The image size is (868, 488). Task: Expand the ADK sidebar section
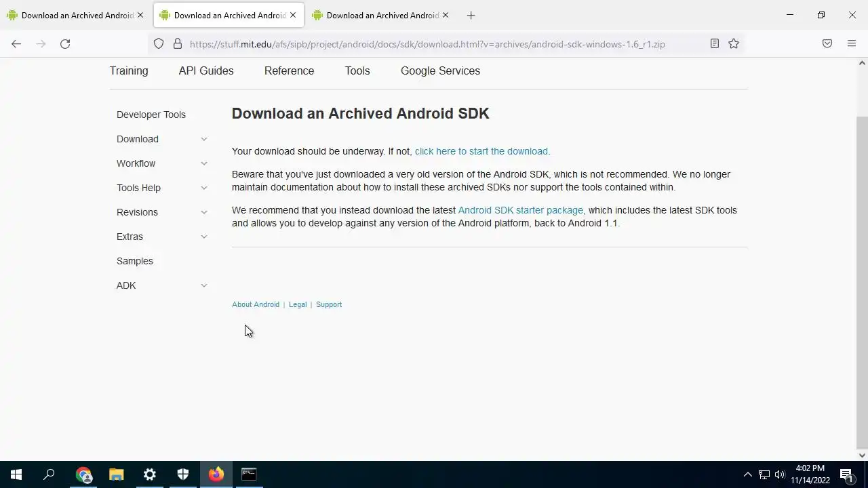click(x=203, y=285)
